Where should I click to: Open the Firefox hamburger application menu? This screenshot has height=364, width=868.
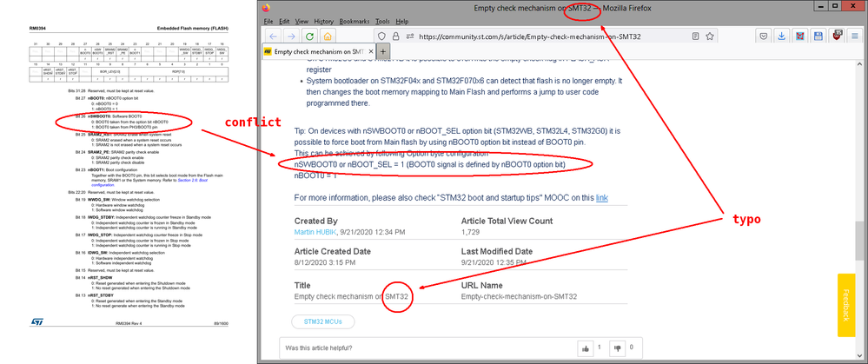coord(855,36)
